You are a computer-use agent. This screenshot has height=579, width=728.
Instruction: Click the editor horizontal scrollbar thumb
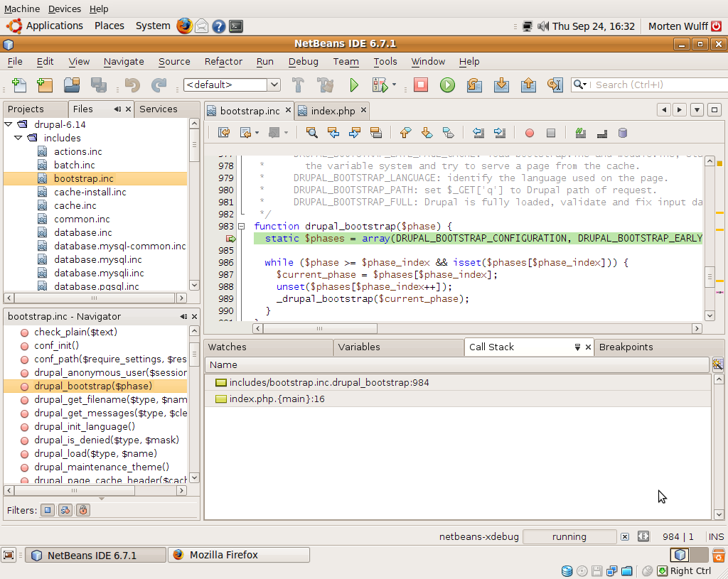pyautogui.click(x=320, y=328)
